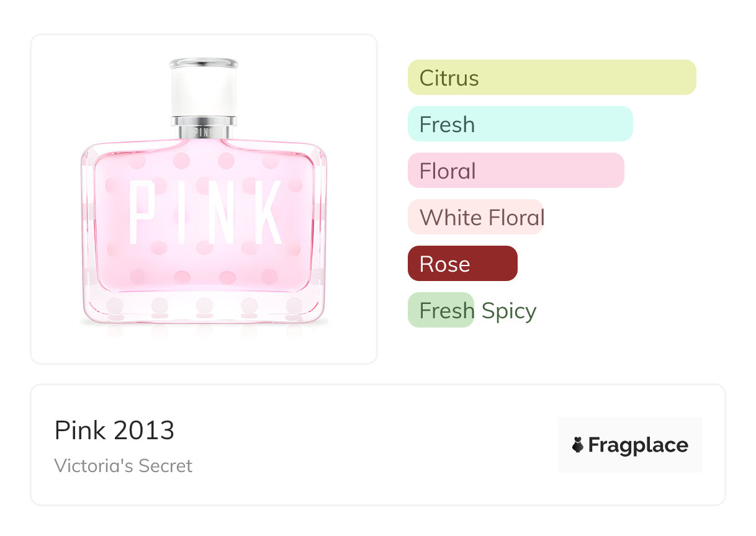
Task: Click the pink Floral accord bar
Action: (x=515, y=171)
